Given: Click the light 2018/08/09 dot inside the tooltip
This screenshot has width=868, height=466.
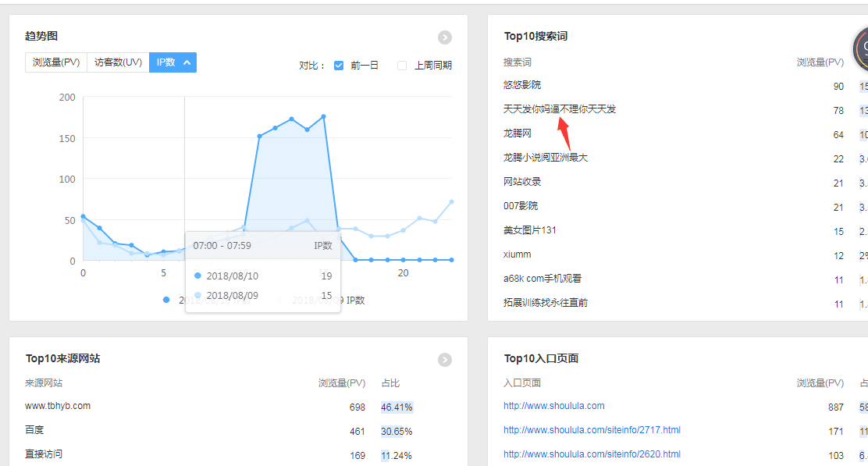Looking at the screenshot, I should (199, 295).
